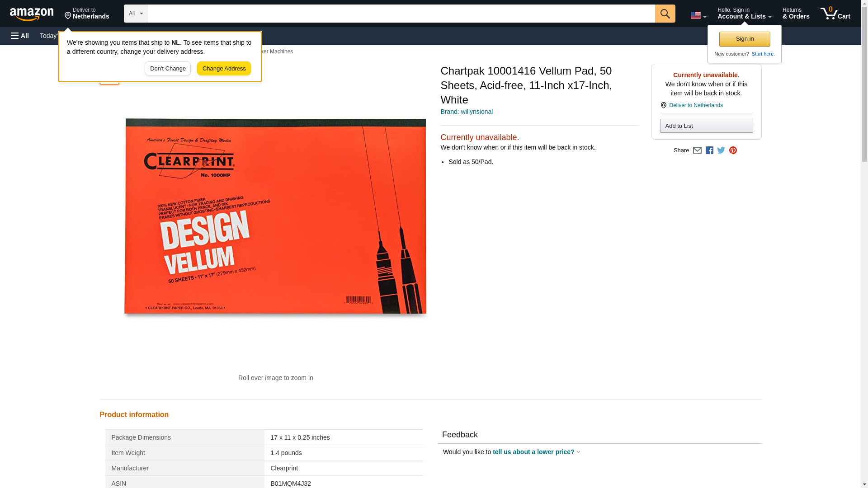This screenshot has height=488, width=868.
Task: Focus the Amazon search text field
Action: tap(401, 14)
